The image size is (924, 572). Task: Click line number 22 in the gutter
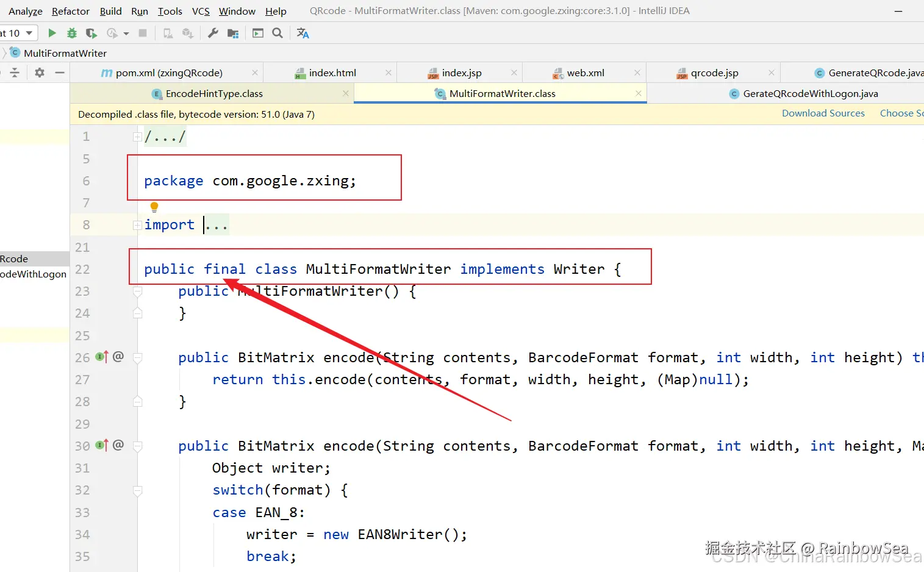pos(82,269)
